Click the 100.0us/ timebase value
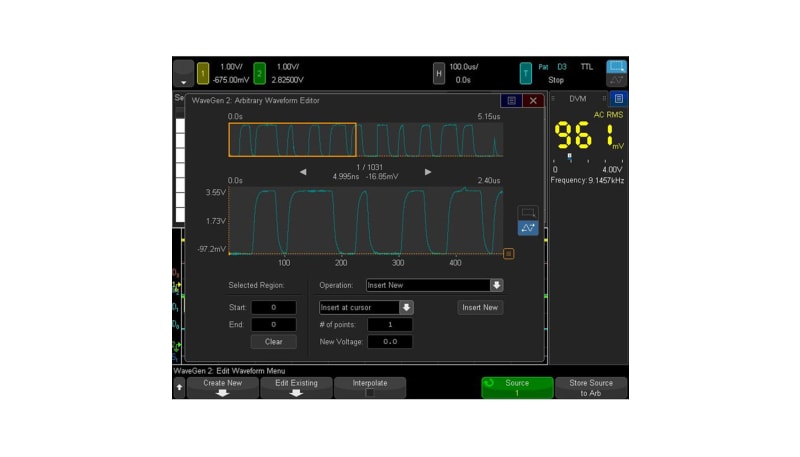This screenshot has width=800, height=457. 464,67
